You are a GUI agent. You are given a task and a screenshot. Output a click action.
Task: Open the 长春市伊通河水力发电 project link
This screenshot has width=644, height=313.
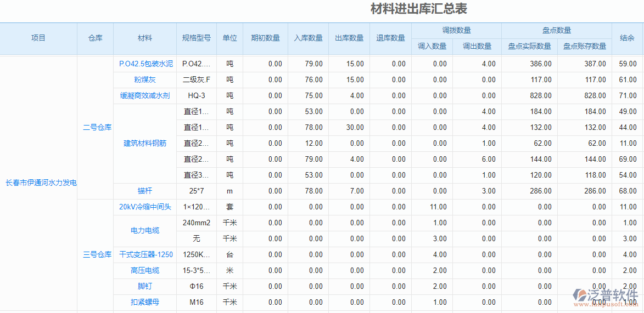pyautogui.click(x=41, y=183)
